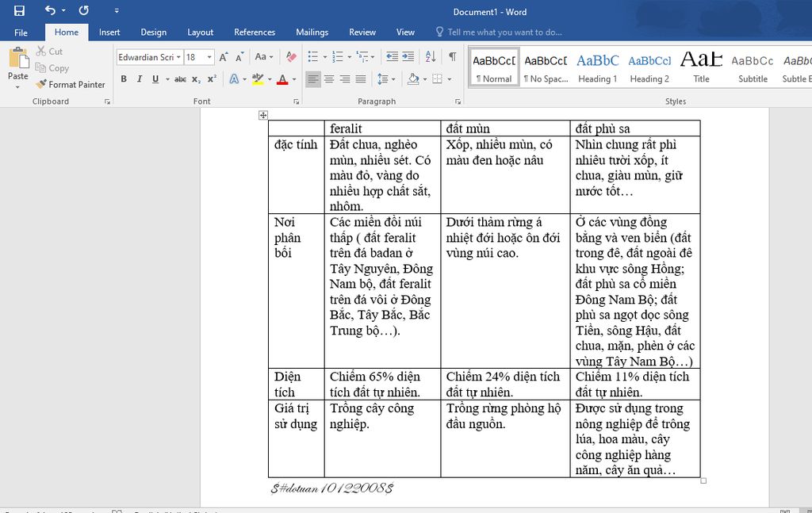
Task: Apply superscript formatting
Action: [212, 79]
